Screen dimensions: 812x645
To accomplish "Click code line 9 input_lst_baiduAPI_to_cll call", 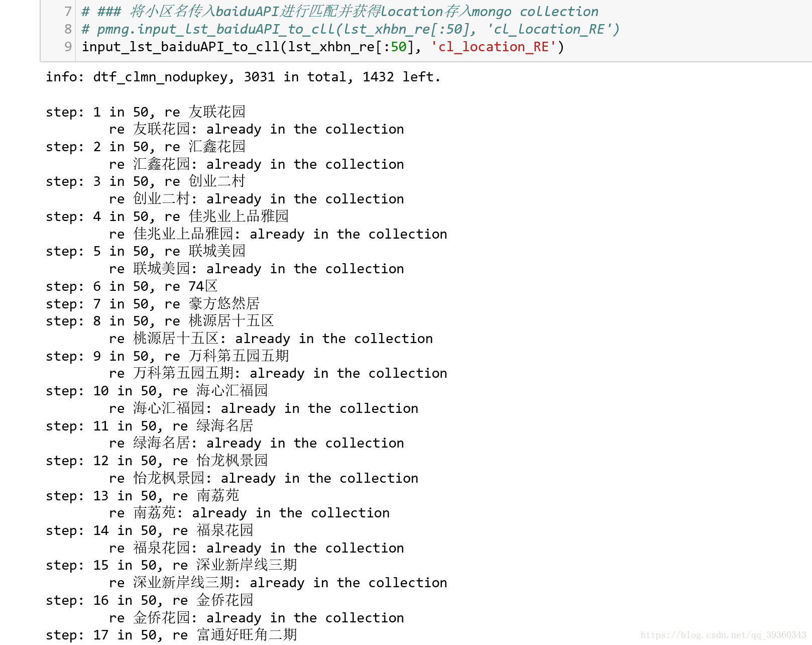I will (x=323, y=47).
